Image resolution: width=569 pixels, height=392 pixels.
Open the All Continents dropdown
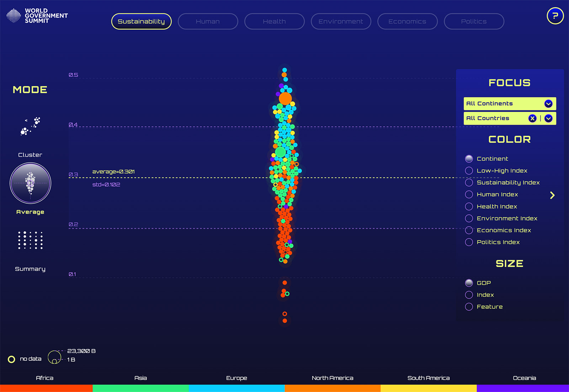pos(548,103)
